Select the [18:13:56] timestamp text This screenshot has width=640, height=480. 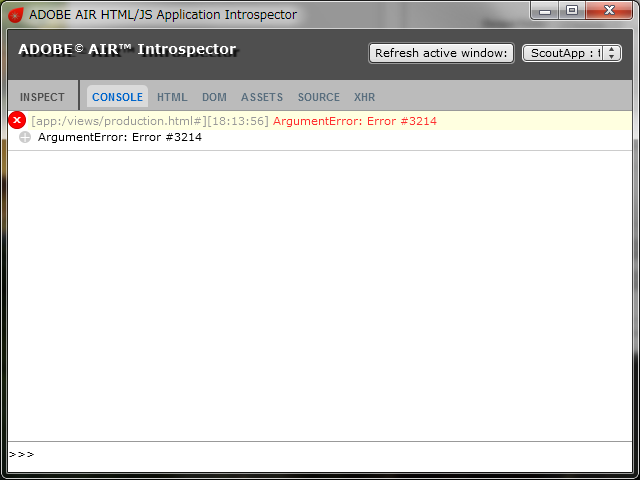click(x=238, y=121)
